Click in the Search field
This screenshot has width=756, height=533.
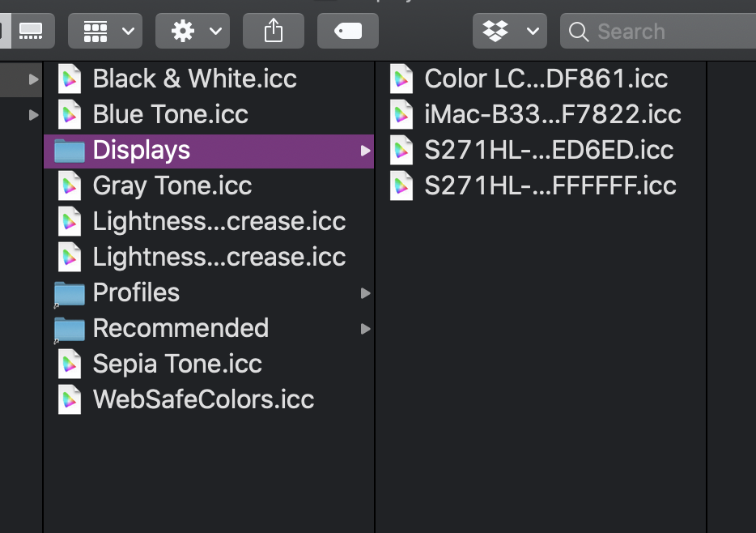coord(658,31)
